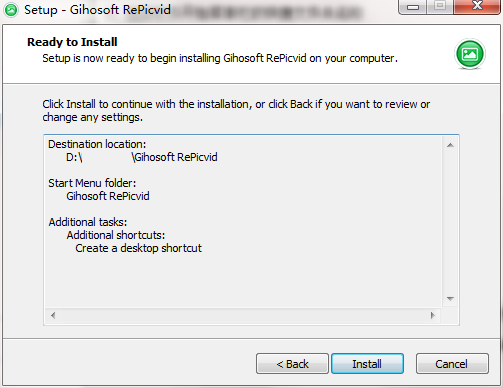Screen dimensions: 503x388
Task: Cancel the setup wizard
Action: click(452, 364)
